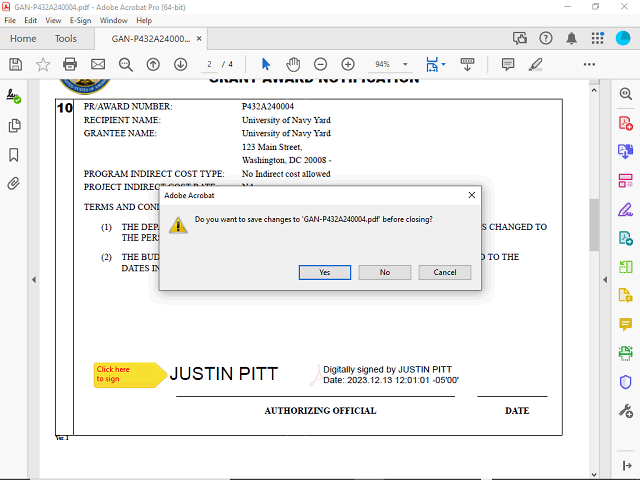Click search tools magnifier in right pane
Image resolution: width=640 pixels, height=480 pixels.
626,94
